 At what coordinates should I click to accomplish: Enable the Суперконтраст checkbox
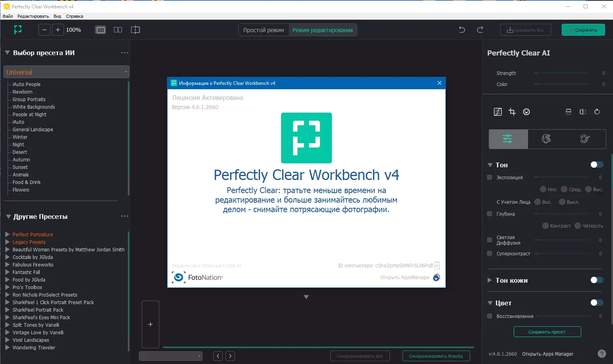490,253
